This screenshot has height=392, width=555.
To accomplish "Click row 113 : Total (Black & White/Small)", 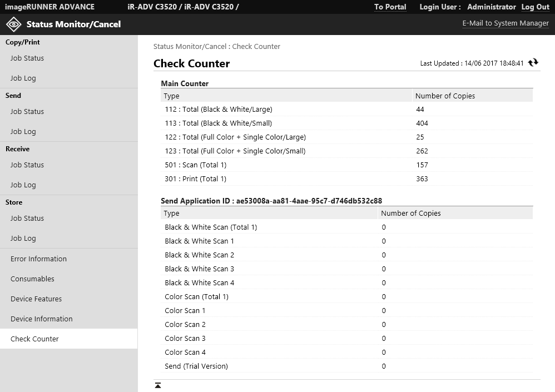I will point(347,123).
